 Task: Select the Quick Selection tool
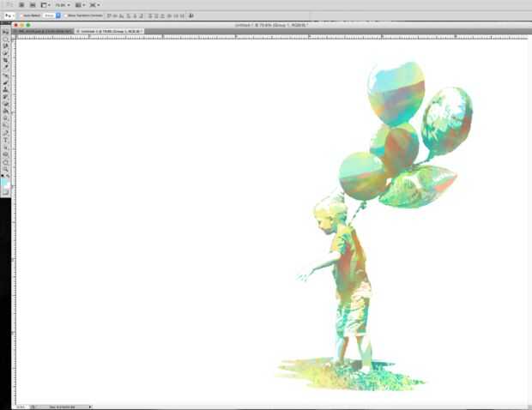5,53
